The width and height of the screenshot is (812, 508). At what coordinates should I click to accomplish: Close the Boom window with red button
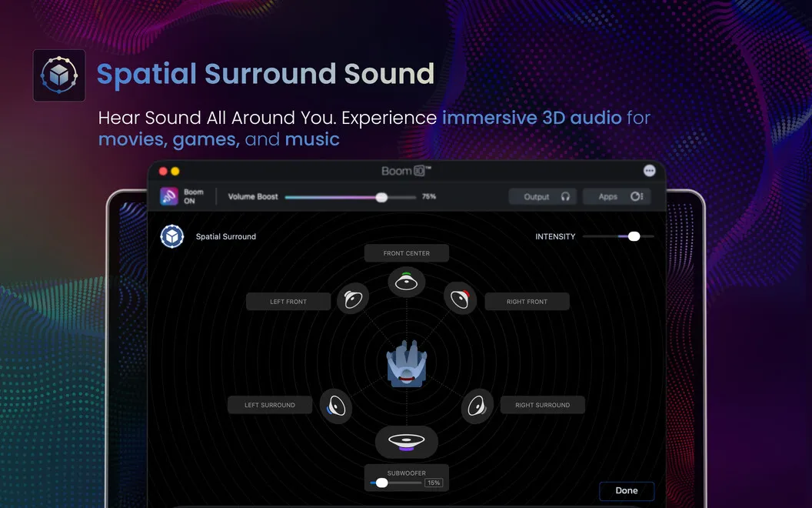pos(163,171)
